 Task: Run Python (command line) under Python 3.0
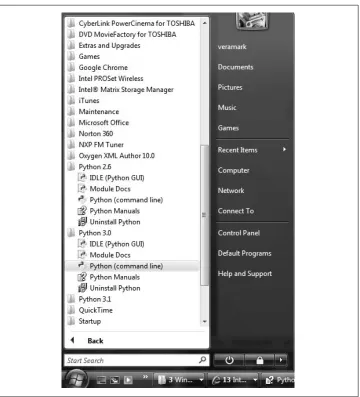click(132, 266)
